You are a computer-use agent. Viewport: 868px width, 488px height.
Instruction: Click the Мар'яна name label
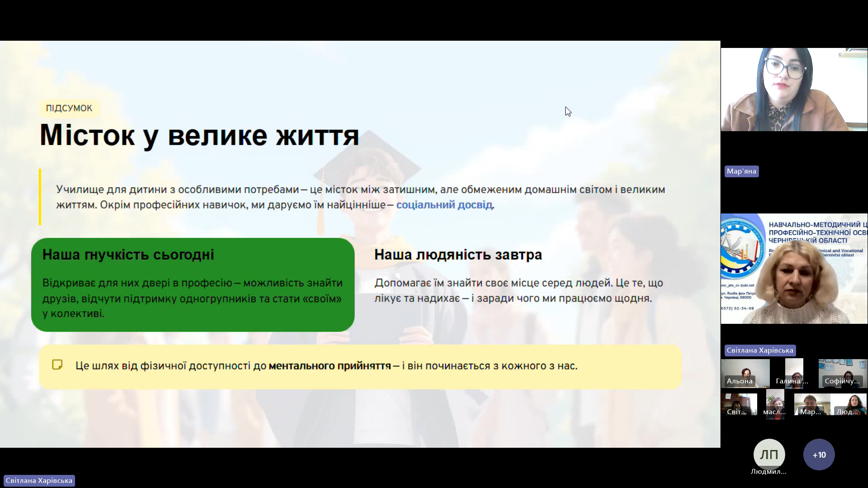[741, 171]
